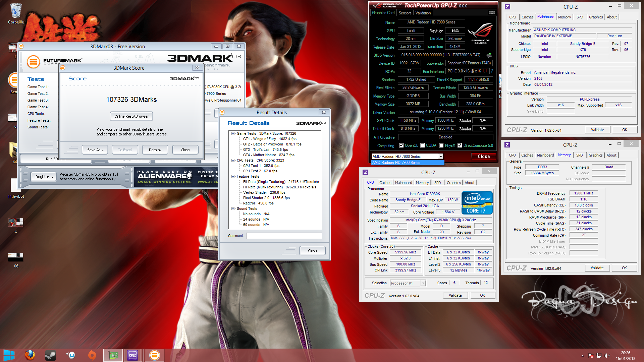Click OK in CPU-Z Mainboard window
Screen dimensions: 644x362
625,130
